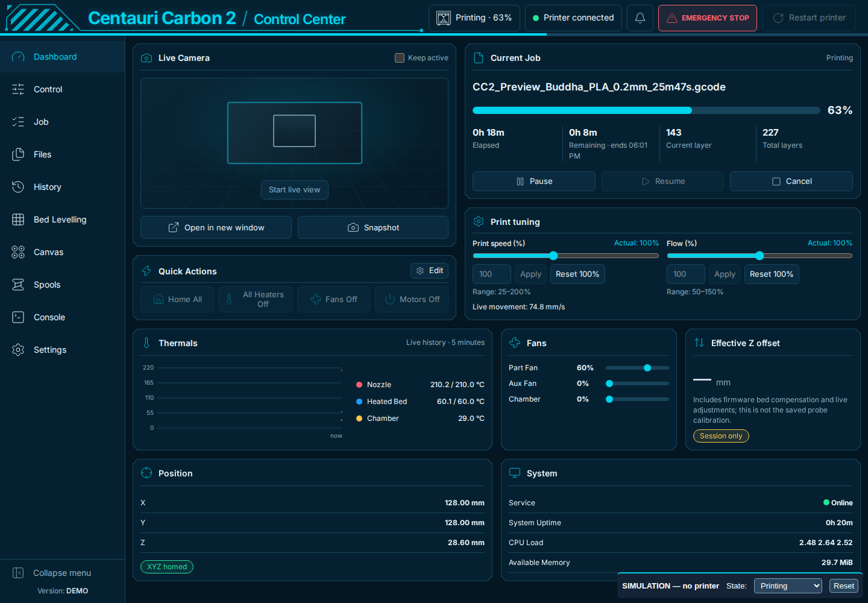Open the Dashboard page
Screen dimensions: 868x603
[63, 57]
